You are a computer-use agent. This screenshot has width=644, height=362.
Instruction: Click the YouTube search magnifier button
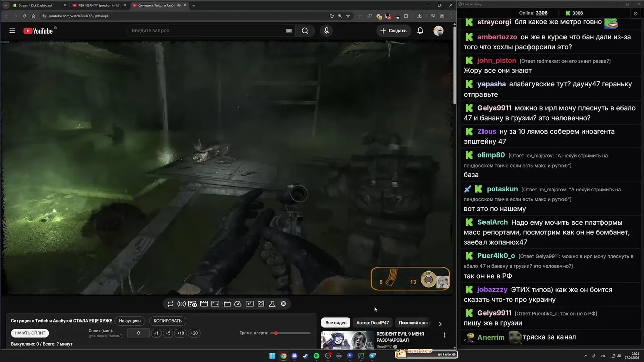(x=305, y=31)
